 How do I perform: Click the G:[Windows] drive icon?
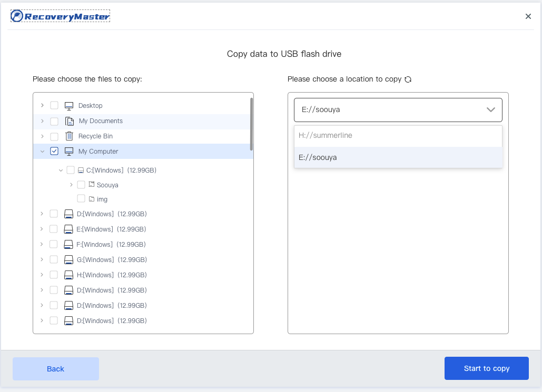coord(68,260)
